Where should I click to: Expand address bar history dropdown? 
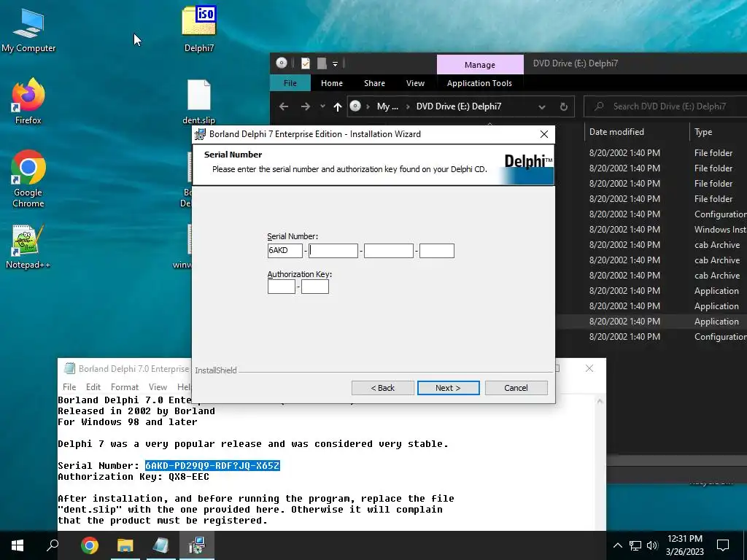[542, 106]
